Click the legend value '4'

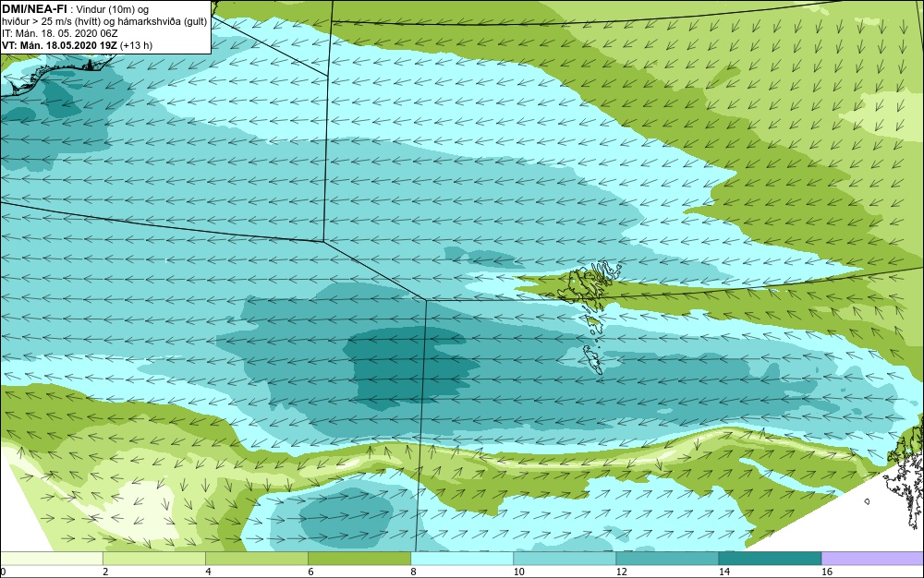[x=208, y=572]
